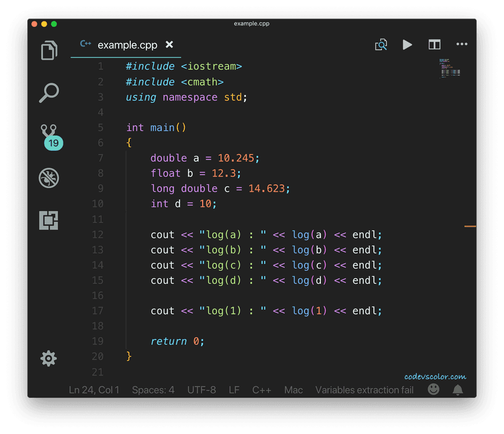Open the Manage settings gear
This screenshot has height=434, width=504.
[x=48, y=358]
